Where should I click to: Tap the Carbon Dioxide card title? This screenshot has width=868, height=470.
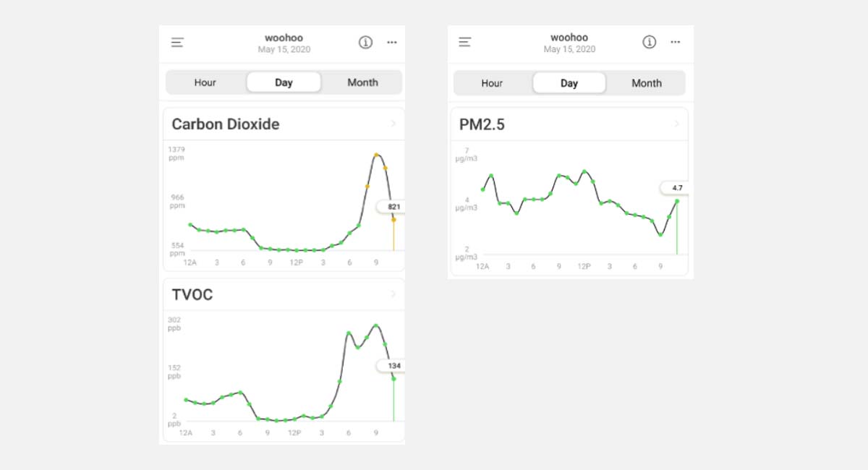[226, 124]
